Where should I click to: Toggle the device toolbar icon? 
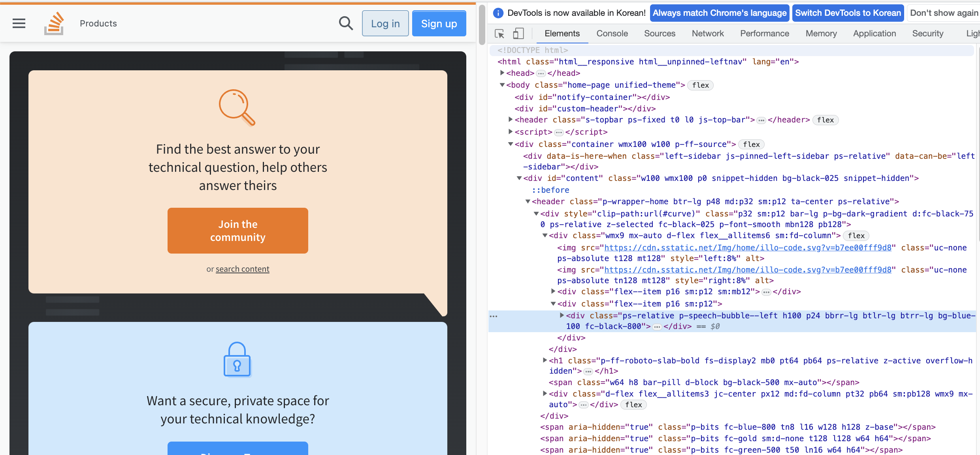click(518, 34)
